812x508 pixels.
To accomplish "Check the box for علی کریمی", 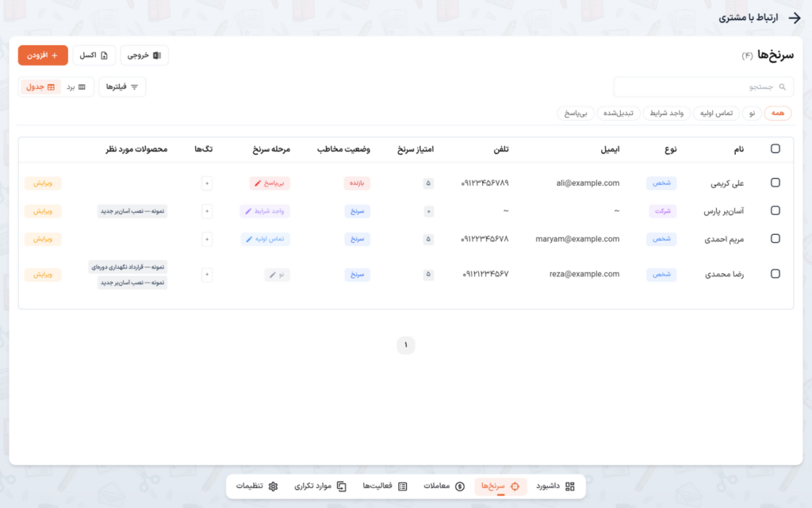I will (776, 183).
